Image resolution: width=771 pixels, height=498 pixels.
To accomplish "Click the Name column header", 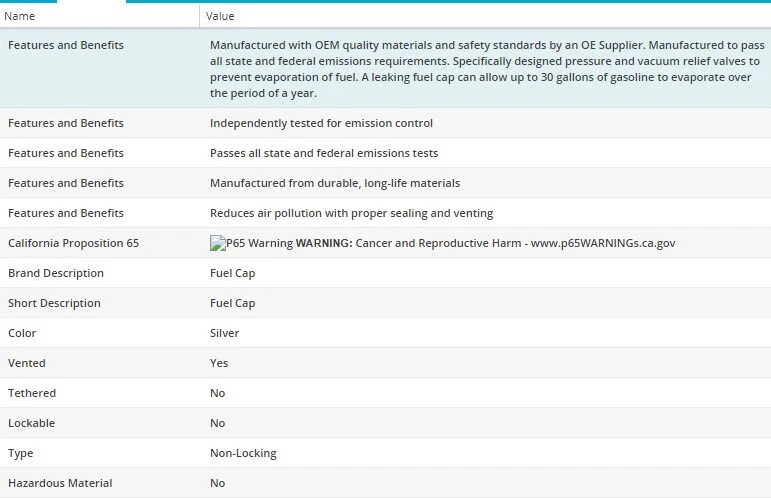I will [x=99, y=16].
